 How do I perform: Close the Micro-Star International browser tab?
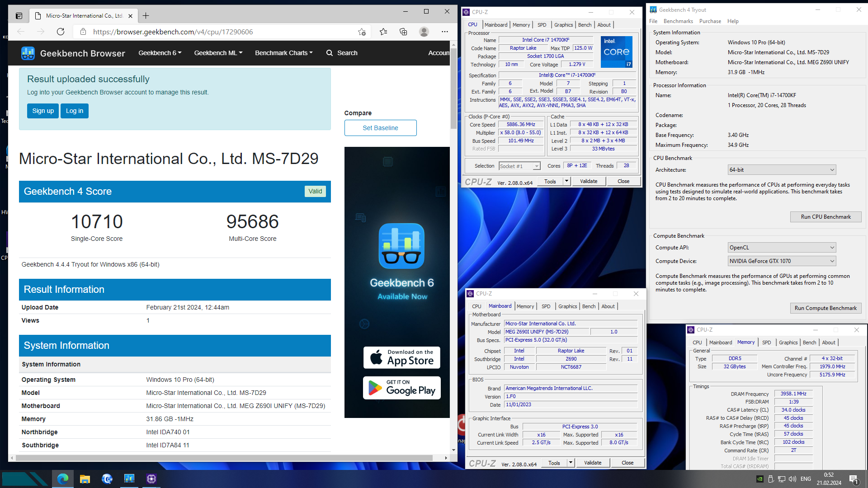130,16
